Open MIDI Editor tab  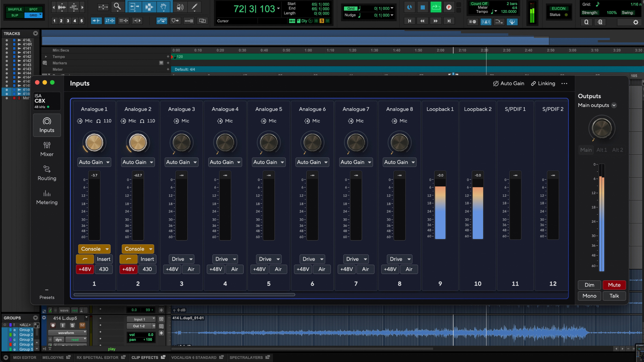(x=24, y=358)
